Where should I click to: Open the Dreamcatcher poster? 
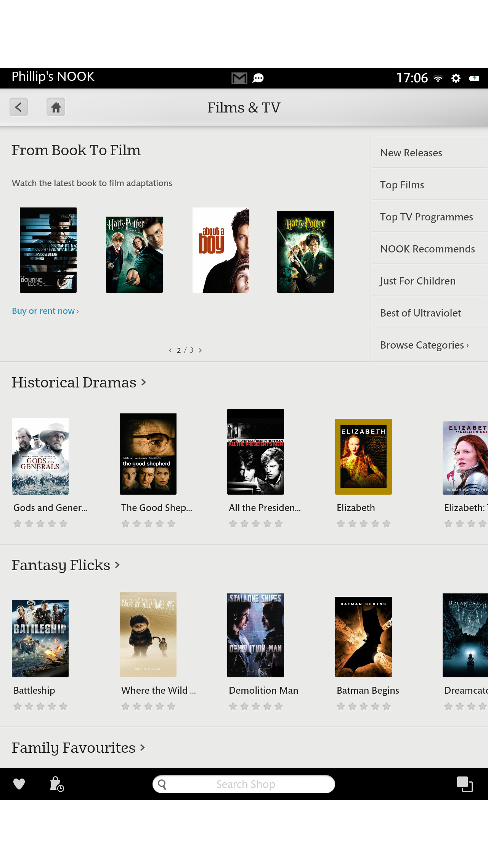pos(465,635)
